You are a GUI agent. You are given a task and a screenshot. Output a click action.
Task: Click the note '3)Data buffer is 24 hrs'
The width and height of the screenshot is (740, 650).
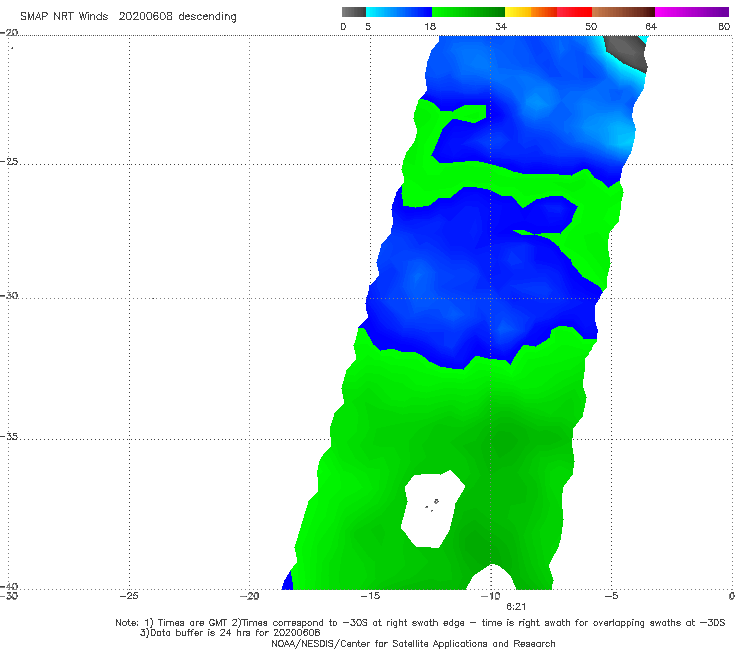230,633
